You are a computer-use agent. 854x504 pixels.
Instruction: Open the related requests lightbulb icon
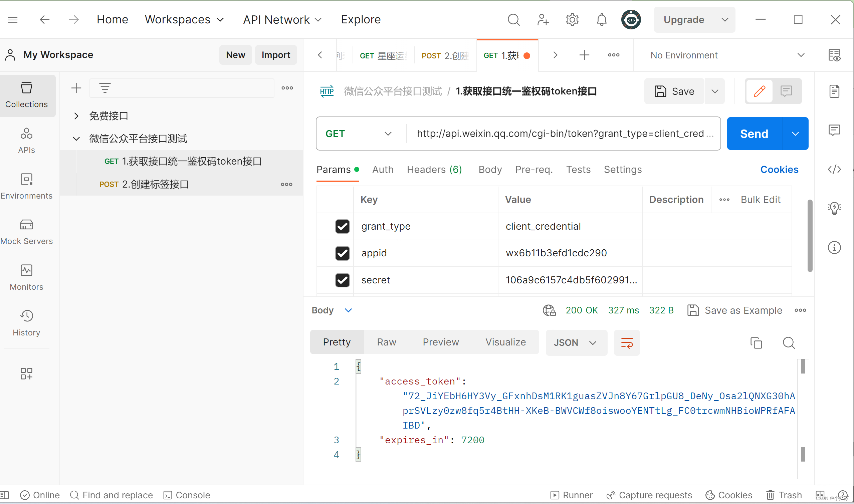pos(834,208)
